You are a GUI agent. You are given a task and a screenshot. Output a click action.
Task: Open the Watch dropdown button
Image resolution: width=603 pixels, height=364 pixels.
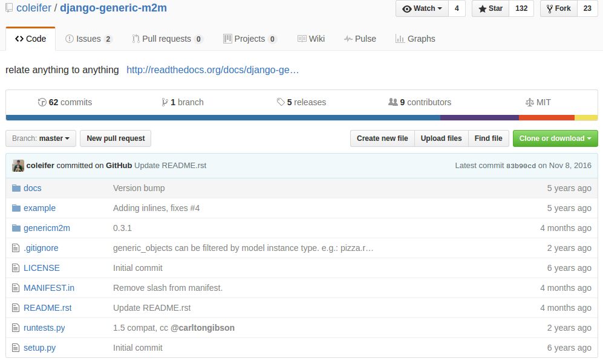pyautogui.click(x=422, y=8)
